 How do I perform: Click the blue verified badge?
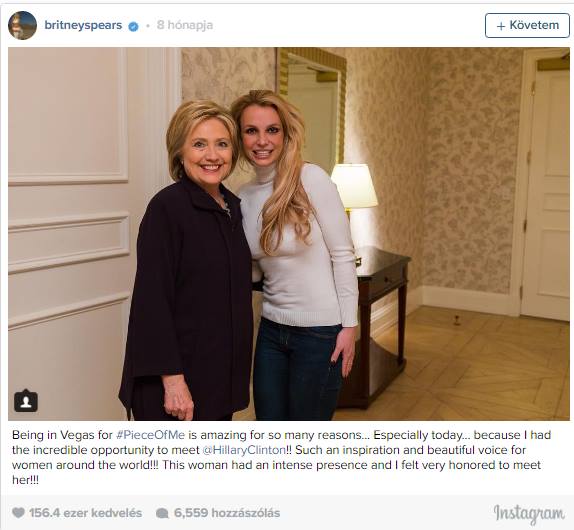click(133, 26)
